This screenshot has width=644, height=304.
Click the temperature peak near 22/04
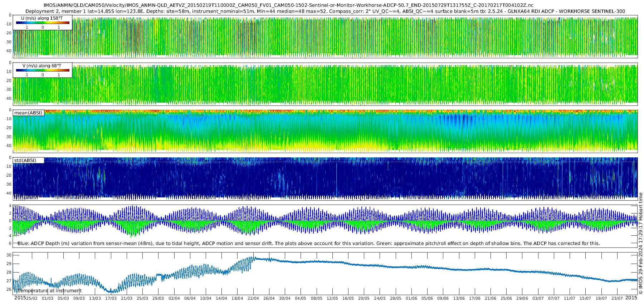[x=254, y=257]
